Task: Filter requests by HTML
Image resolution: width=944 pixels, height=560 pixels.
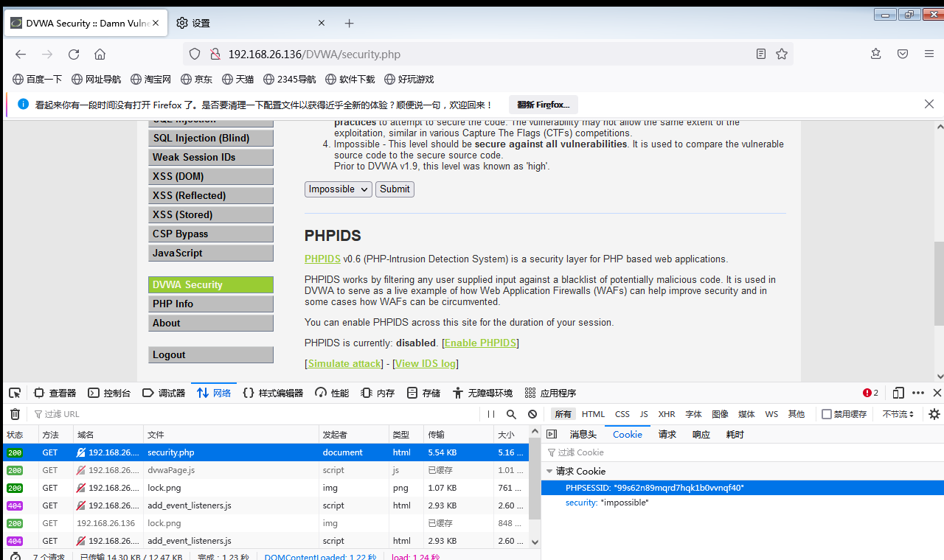Action: pos(593,414)
